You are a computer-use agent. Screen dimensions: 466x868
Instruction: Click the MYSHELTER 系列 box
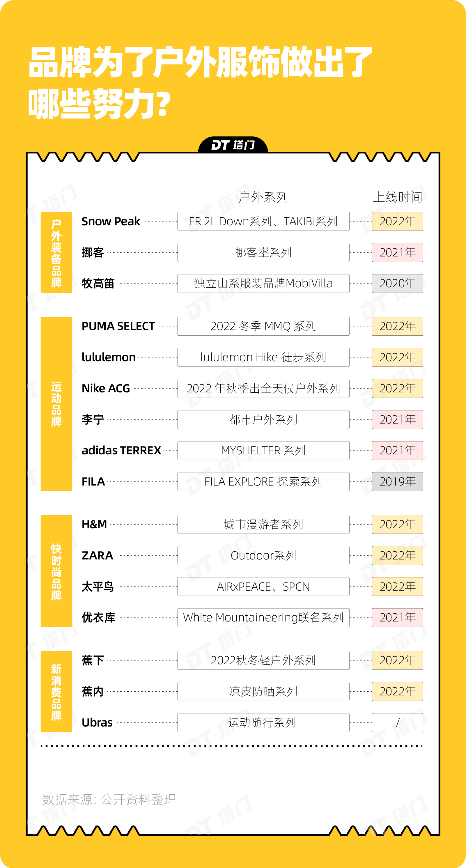263,451
